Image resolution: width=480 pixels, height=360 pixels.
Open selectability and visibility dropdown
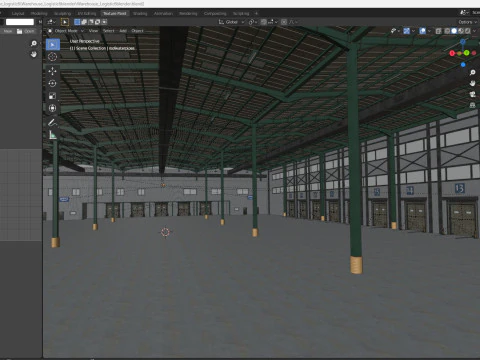pos(394,31)
